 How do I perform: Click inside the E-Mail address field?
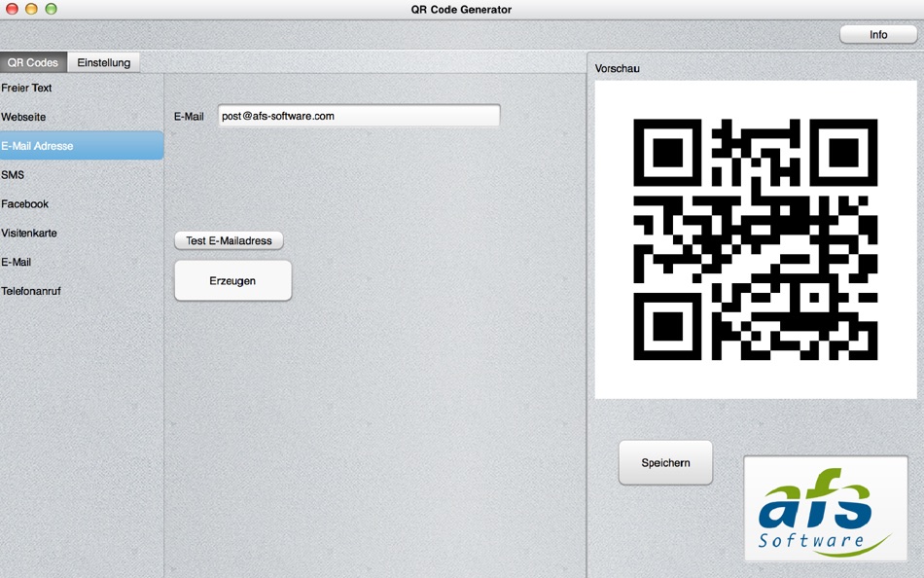pyautogui.click(x=358, y=116)
